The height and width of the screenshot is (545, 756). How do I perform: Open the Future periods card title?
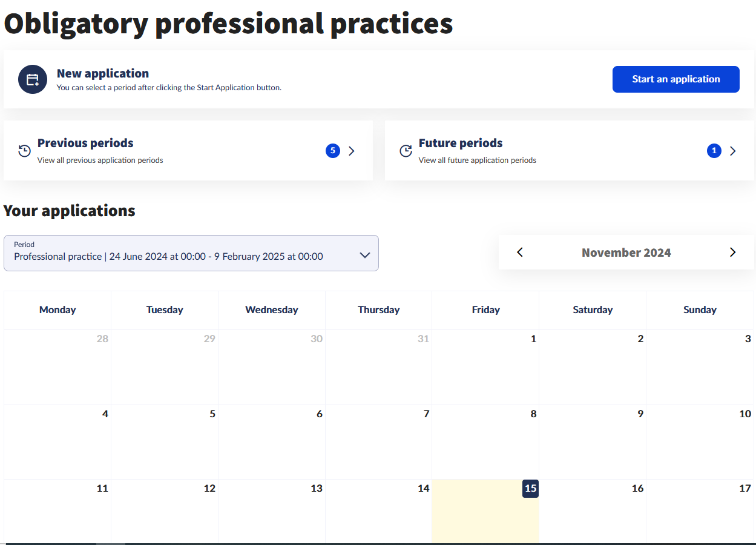461,144
